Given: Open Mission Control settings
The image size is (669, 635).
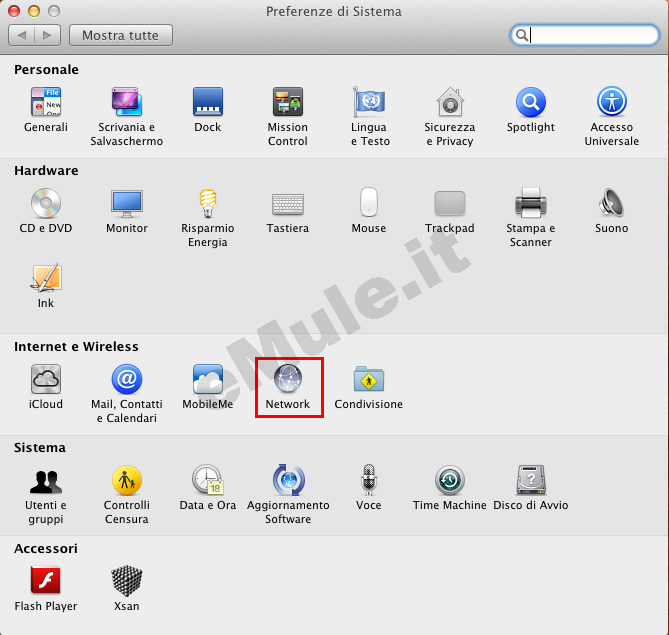Looking at the screenshot, I should 288,116.
